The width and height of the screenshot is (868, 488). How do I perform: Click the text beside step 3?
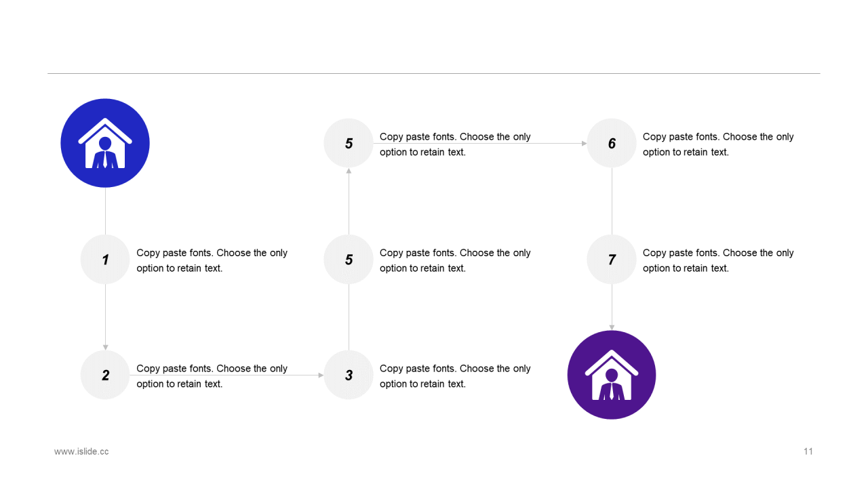tap(455, 376)
